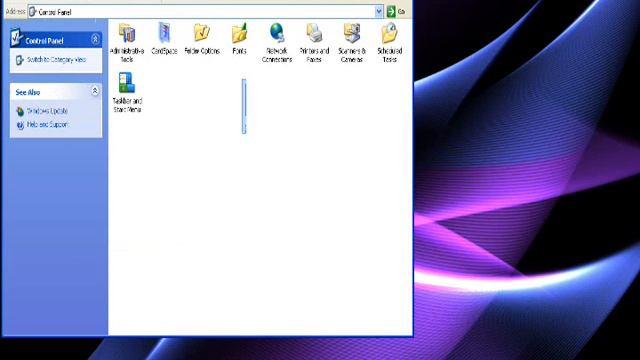Open the Taskbar and Start Menu icon

[x=127, y=83]
